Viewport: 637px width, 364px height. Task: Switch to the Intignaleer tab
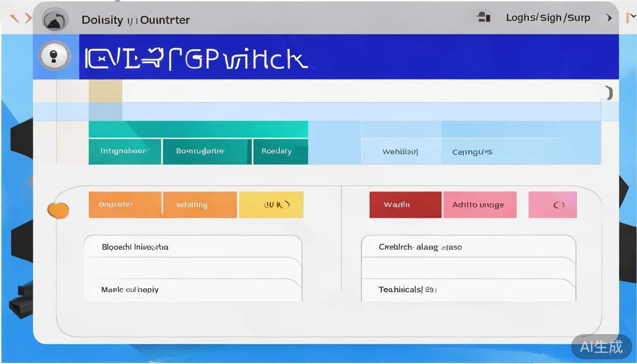point(125,151)
